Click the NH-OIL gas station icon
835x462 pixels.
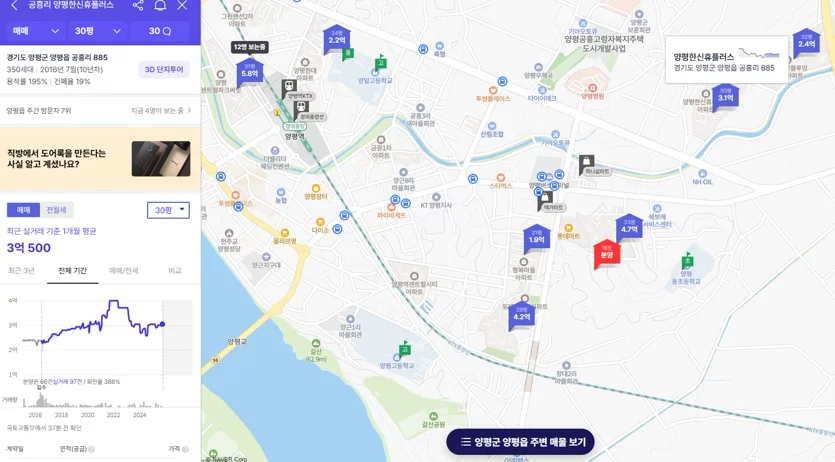[x=702, y=174]
